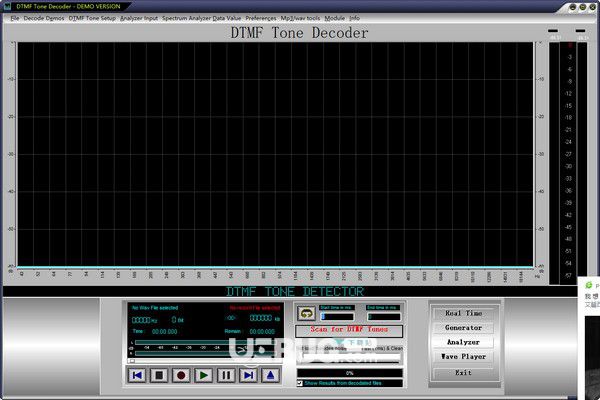
Task: Stop playback with the square stop button
Action: pyautogui.click(x=159, y=375)
